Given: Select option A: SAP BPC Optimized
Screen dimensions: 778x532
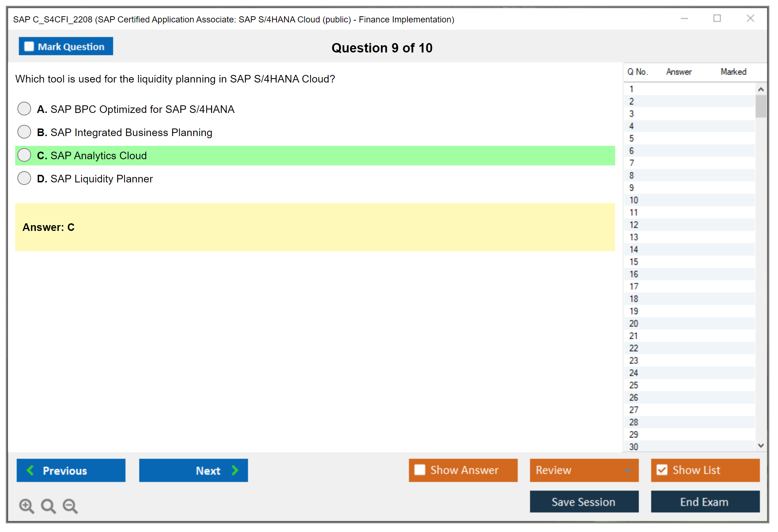Looking at the screenshot, I should point(24,109).
